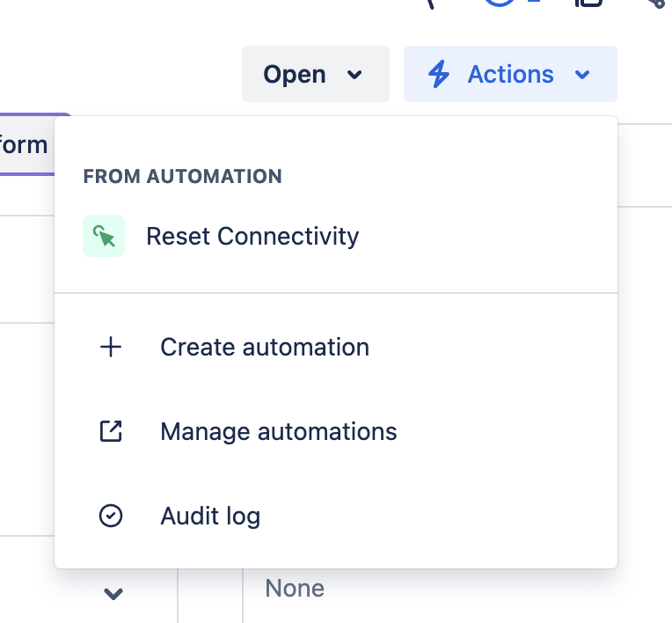Select Create automation from the menu
Viewport: 672px width, 623px height.
264,347
